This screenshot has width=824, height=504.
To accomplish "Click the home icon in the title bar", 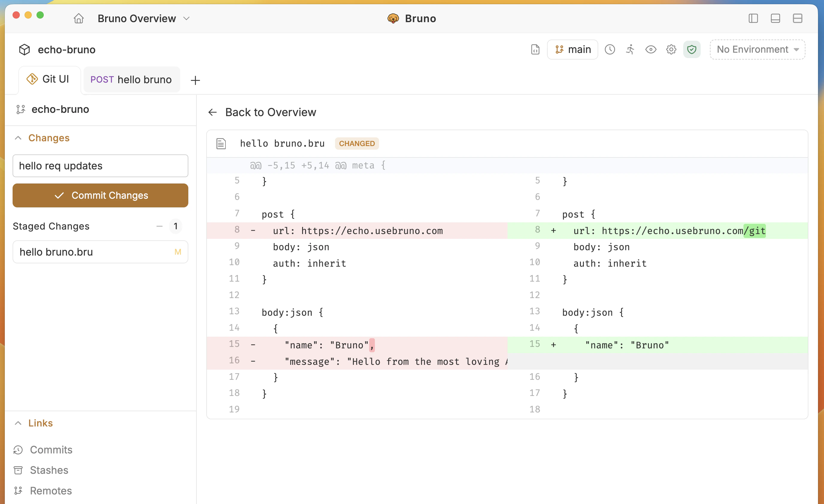I will pyautogui.click(x=78, y=18).
